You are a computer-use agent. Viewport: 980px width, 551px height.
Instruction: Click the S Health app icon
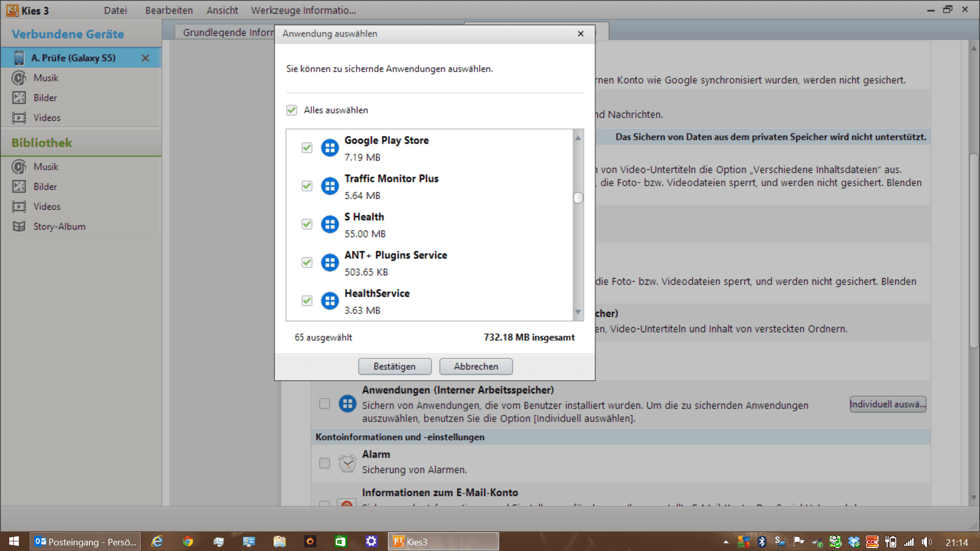(330, 224)
